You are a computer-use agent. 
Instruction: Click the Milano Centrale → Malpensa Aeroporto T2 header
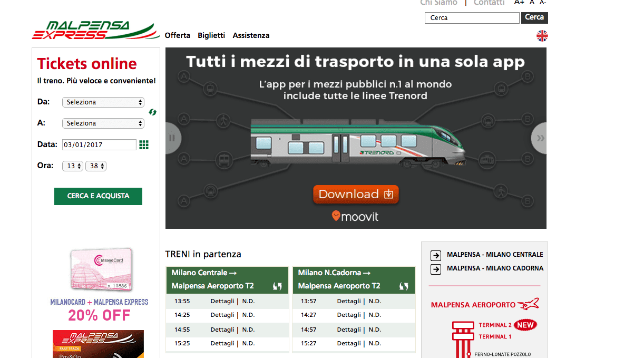coord(227,280)
